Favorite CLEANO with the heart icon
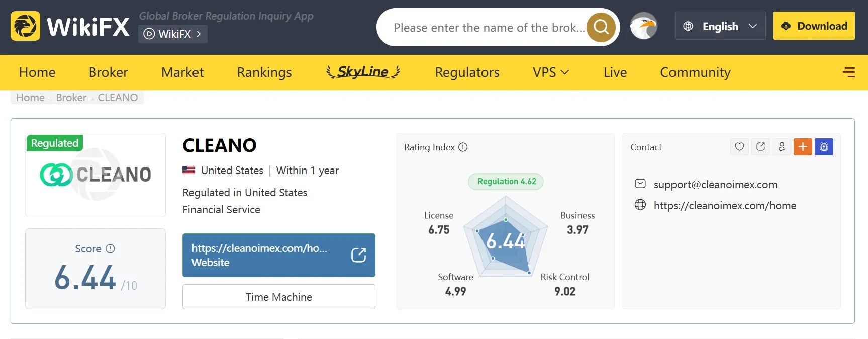This screenshot has height=339, width=868. [739, 147]
